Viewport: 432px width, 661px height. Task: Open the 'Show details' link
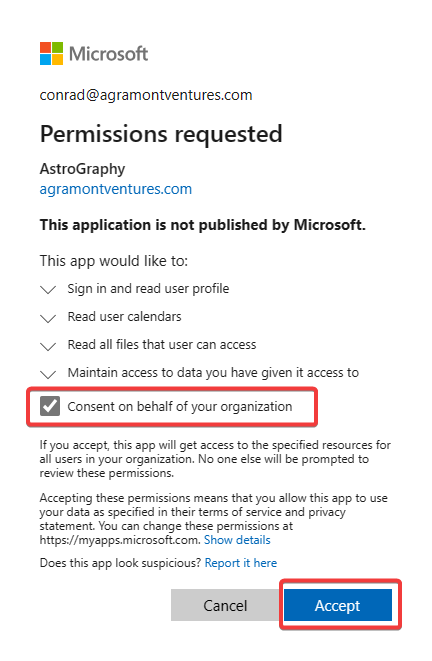pos(237,540)
